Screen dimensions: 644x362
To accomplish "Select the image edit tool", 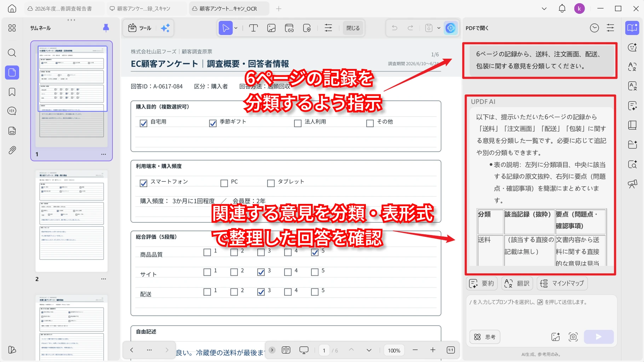I will tap(271, 28).
